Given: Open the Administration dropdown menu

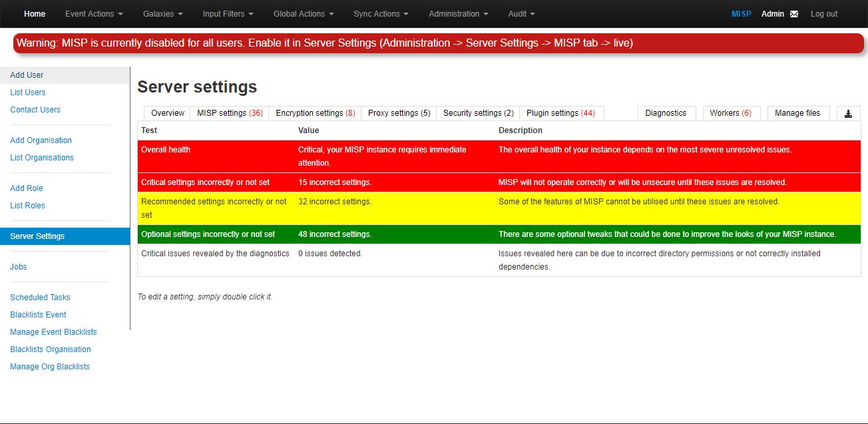Looking at the screenshot, I should [457, 13].
